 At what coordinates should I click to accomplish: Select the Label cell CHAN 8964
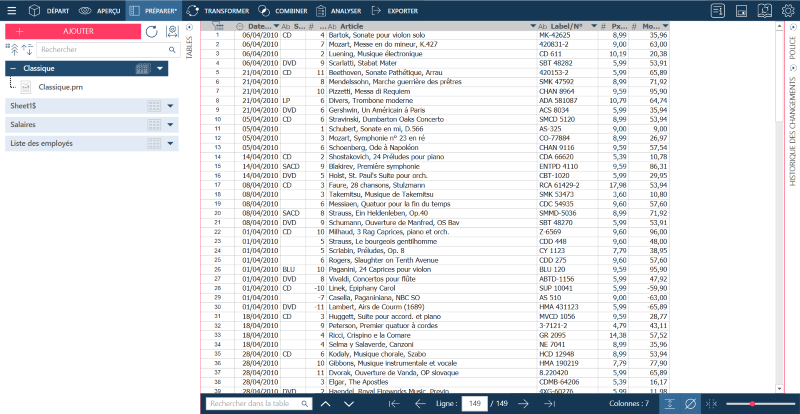[x=567, y=91]
